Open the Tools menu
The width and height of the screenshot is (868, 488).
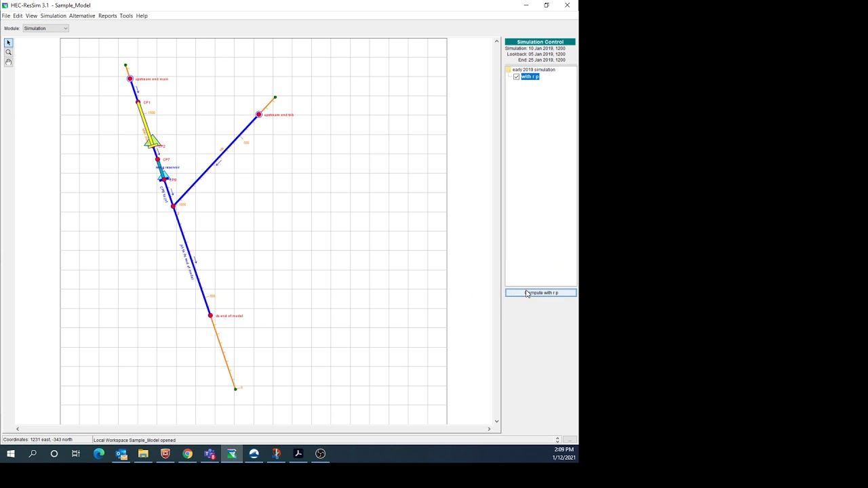coord(126,16)
